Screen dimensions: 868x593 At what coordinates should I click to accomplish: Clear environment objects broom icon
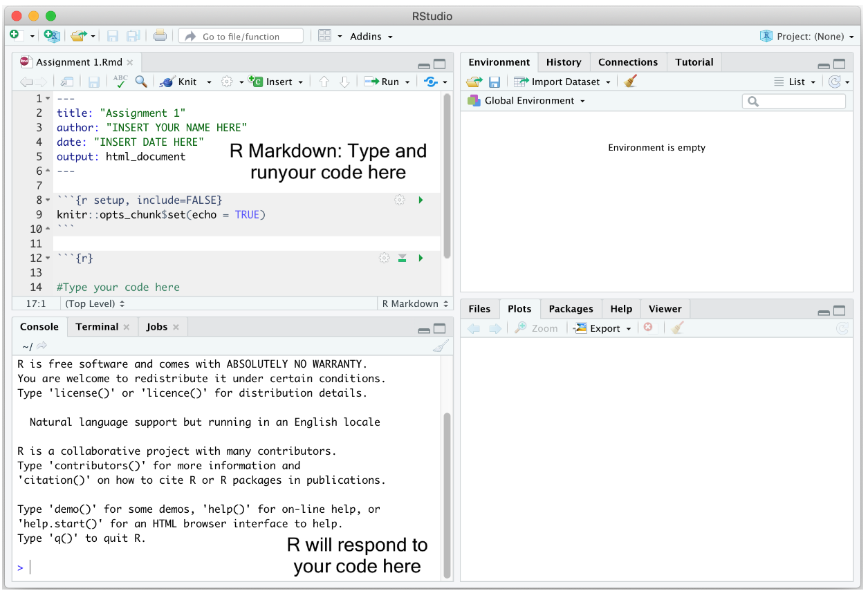[630, 82]
